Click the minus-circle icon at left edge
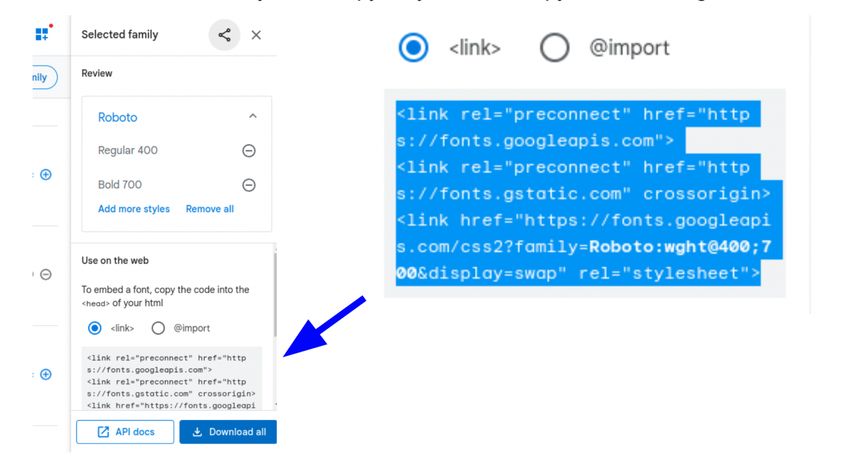Screen dimensions: 868x462 (x=46, y=274)
